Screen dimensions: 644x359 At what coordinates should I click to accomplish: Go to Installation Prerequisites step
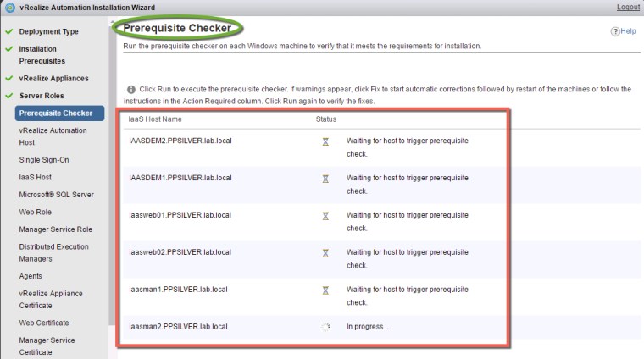pos(42,55)
